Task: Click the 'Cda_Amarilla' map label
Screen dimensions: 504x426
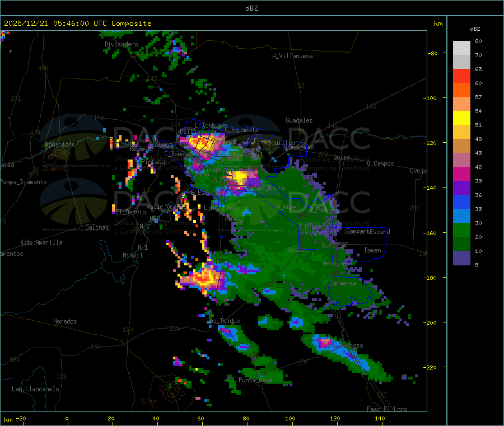Action: tap(42, 242)
